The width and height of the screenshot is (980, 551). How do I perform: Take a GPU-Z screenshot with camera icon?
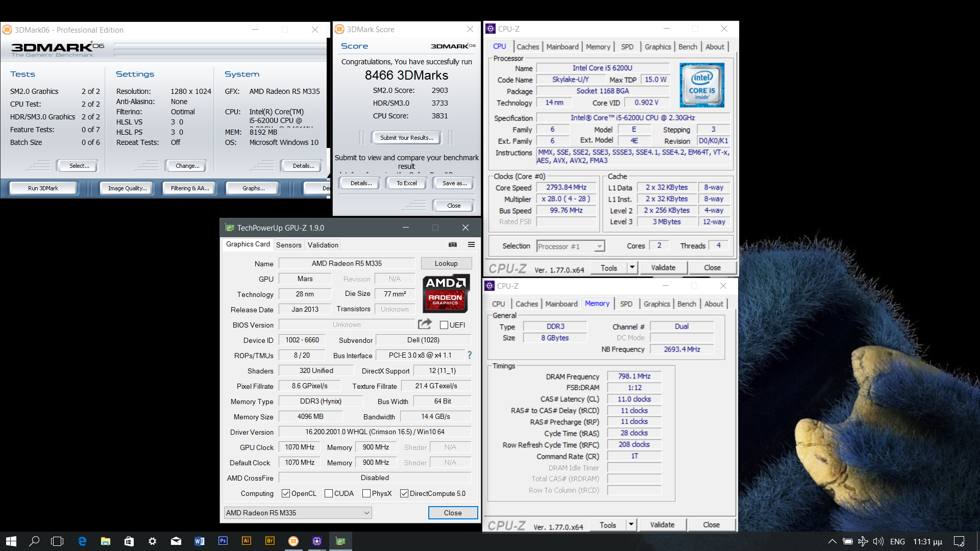(453, 244)
